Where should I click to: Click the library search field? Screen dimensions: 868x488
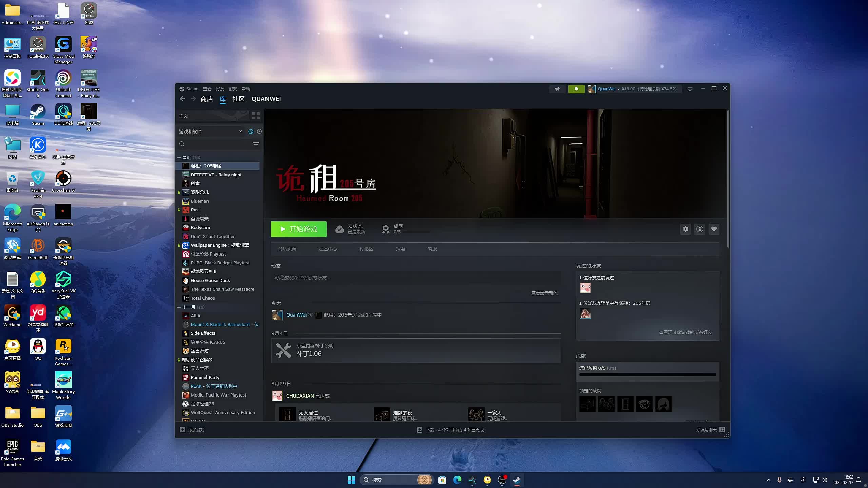coord(217,144)
